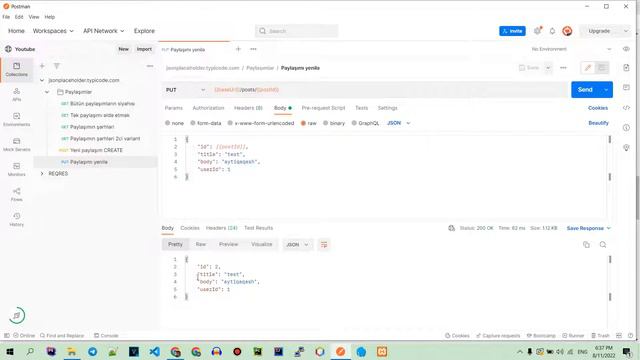Open the History sidebar panel
The width and height of the screenshot is (640, 360).
[16, 219]
